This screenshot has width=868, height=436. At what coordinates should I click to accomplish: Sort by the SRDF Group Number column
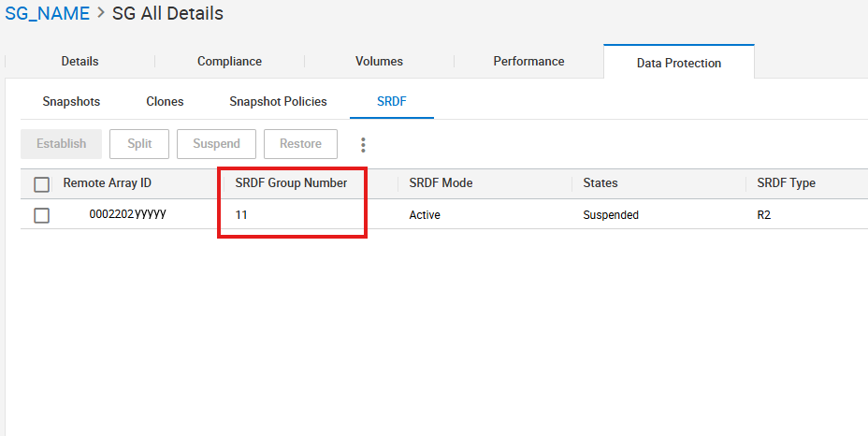[x=291, y=183]
